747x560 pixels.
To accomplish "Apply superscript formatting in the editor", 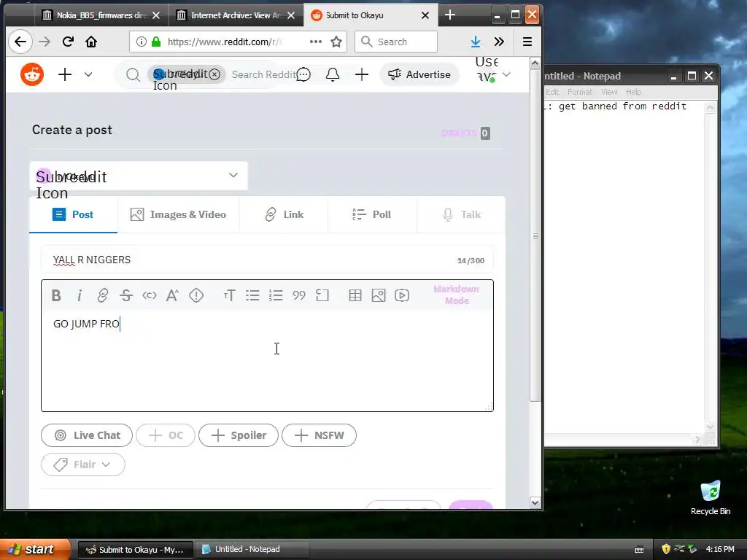I will [172, 295].
